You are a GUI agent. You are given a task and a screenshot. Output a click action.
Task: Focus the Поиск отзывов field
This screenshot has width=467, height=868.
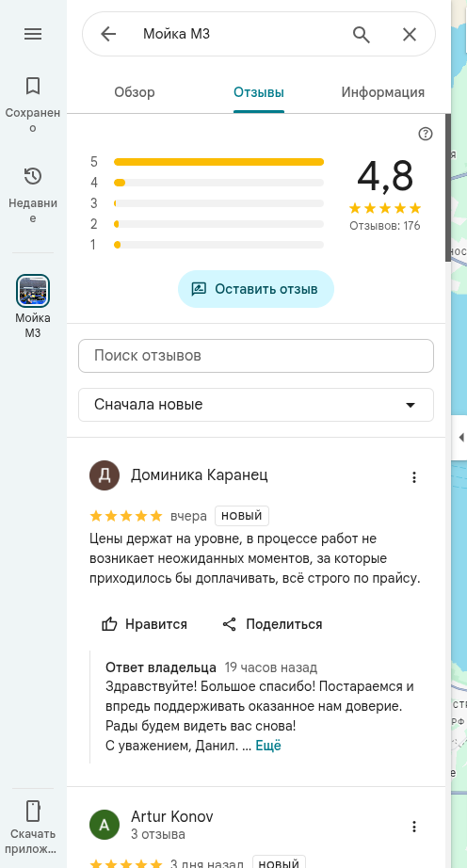(256, 356)
